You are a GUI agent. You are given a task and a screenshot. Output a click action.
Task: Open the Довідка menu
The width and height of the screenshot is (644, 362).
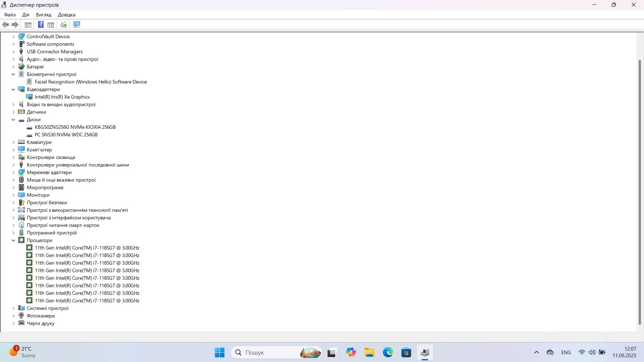pos(66,15)
